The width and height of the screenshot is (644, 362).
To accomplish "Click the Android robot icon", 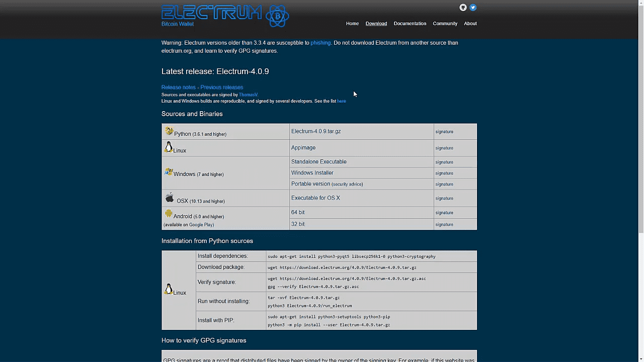I will point(169,214).
